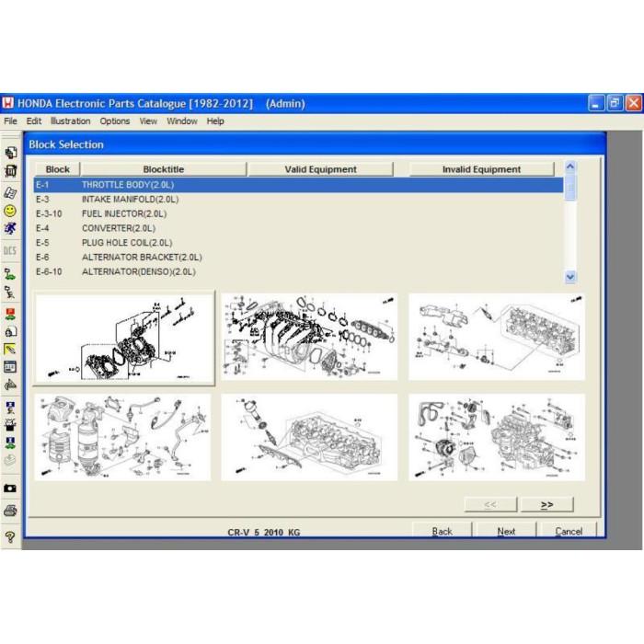Select the fuel injector diagram thumbnail
Viewport: 644px width, 644px height.
click(497, 337)
